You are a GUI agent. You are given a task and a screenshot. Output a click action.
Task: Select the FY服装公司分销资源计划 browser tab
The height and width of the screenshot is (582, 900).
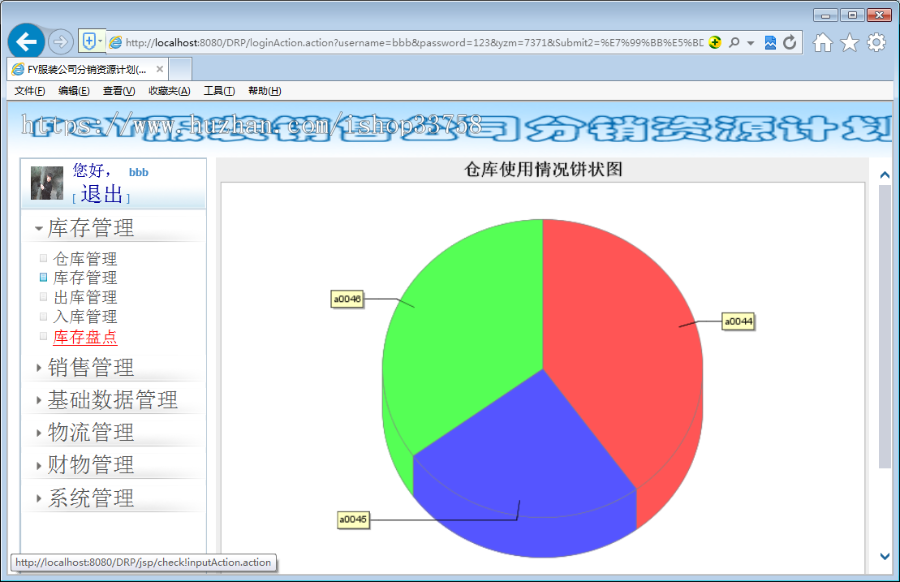85,70
